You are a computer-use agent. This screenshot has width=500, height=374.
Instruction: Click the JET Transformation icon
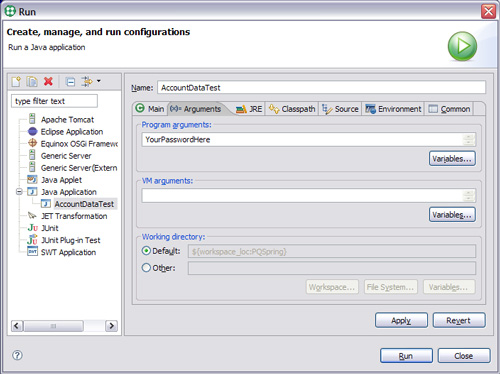click(x=32, y=215)
